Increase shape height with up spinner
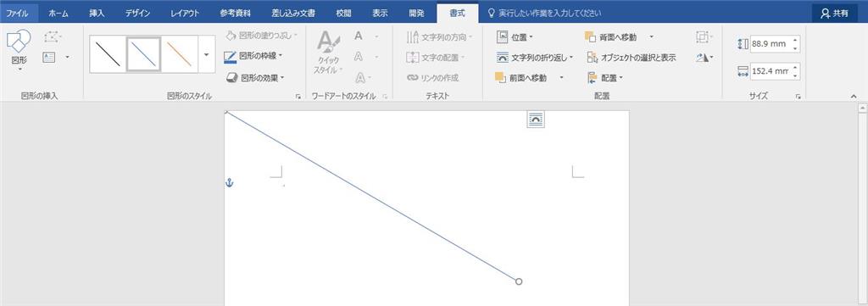Image resolution: width=868 pixels, height=306 pixels. coord(795,40)
